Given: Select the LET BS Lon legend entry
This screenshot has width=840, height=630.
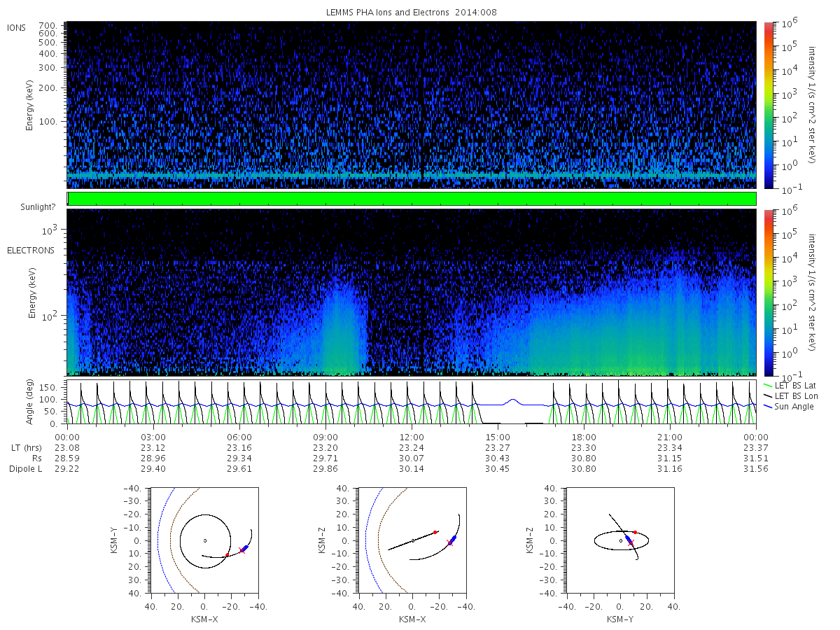Looking at the screenshot, I should pyautogui.click(x=792, y=395).
